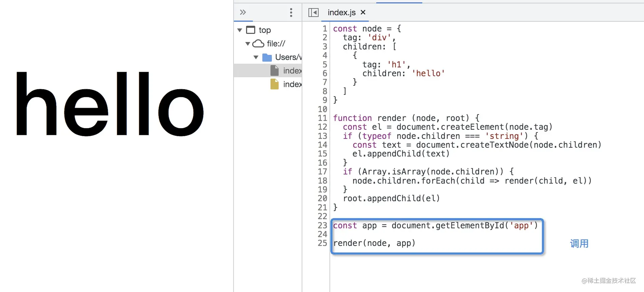Click the getElementById('app') code line
The width and height of the screenshot is (644, 292).
click(x=435, y=226)
